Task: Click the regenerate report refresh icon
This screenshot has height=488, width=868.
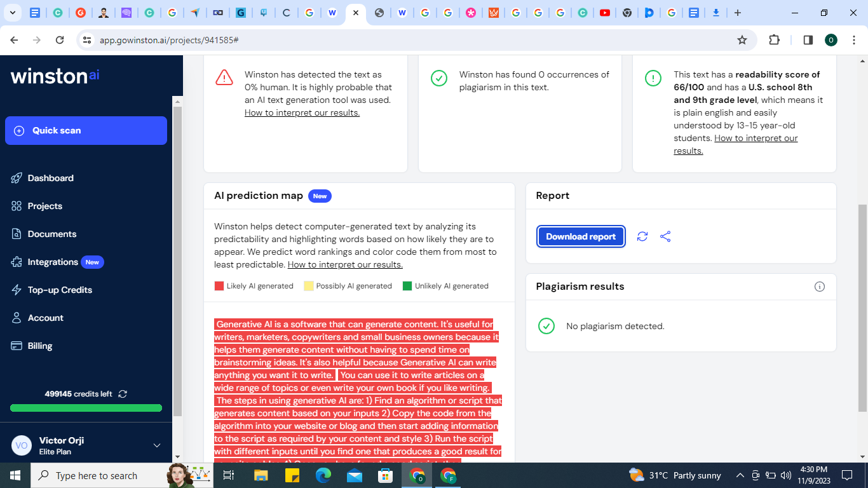Action: 642,236
